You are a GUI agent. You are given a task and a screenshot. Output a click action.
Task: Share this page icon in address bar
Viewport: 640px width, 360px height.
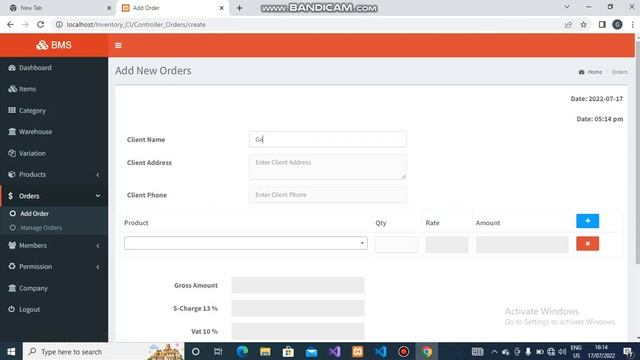(x=568, y=24)
